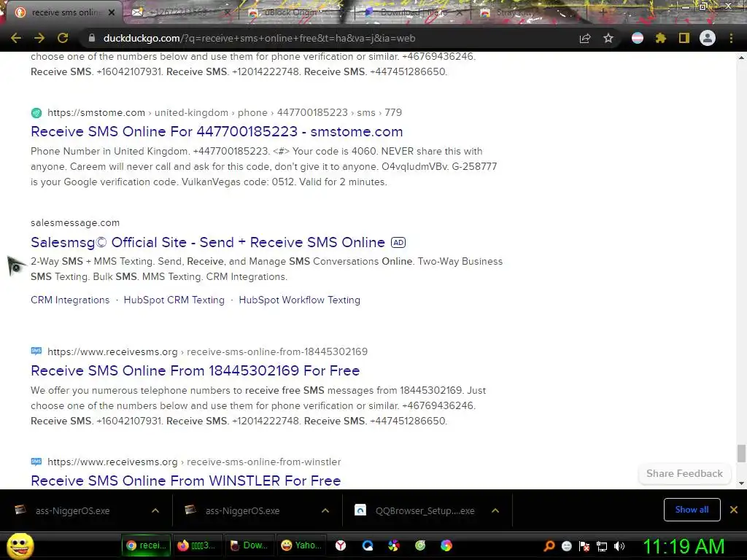Open the Chrome three-dot menu
This screenshot has height=560, width=747.
[x=731, y=38]
